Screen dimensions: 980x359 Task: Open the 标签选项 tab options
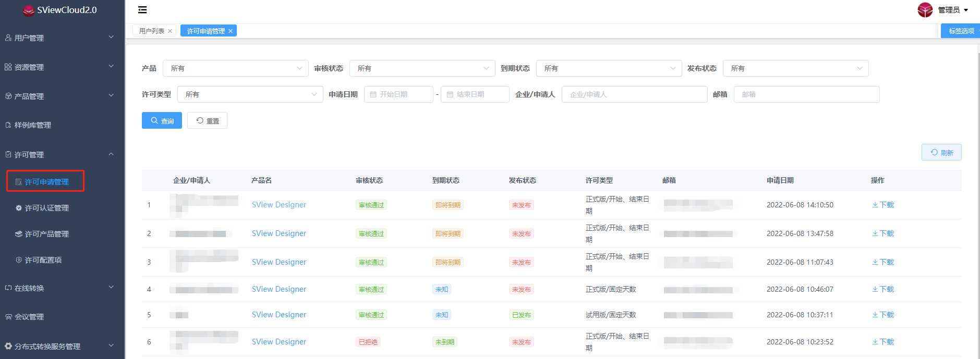coord(961,31)
